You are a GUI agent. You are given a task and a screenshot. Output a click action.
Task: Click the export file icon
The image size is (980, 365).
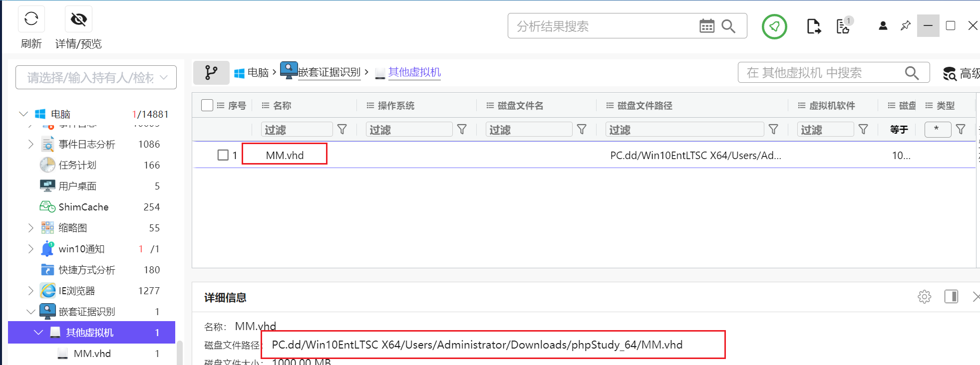[813, 26]
